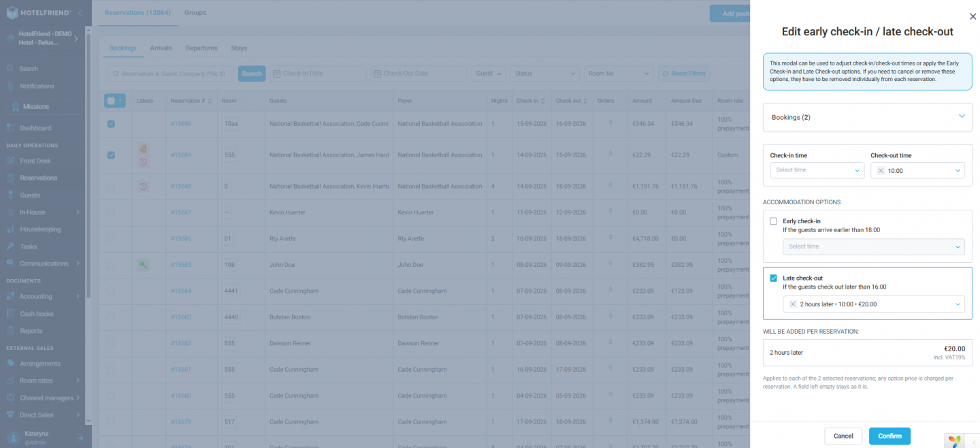Click the Channel managers sidebar icon
Image resolution: width=980 pixels, height=448 pixels.
[x=10, y=398]
